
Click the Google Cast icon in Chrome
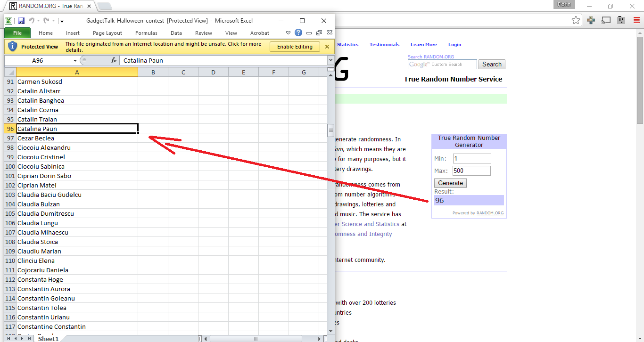pyautogui.click(x=606, y=20)
